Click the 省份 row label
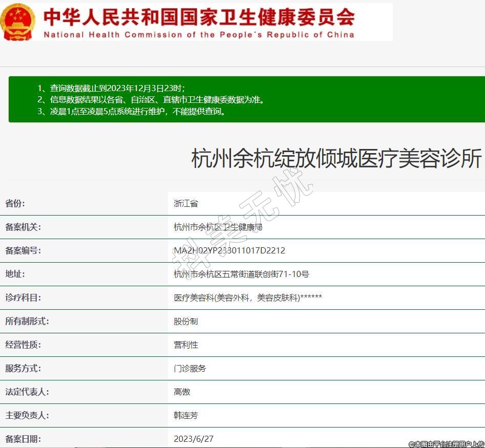The width and height of the screenshot is (485, 448). click(15, 203)
